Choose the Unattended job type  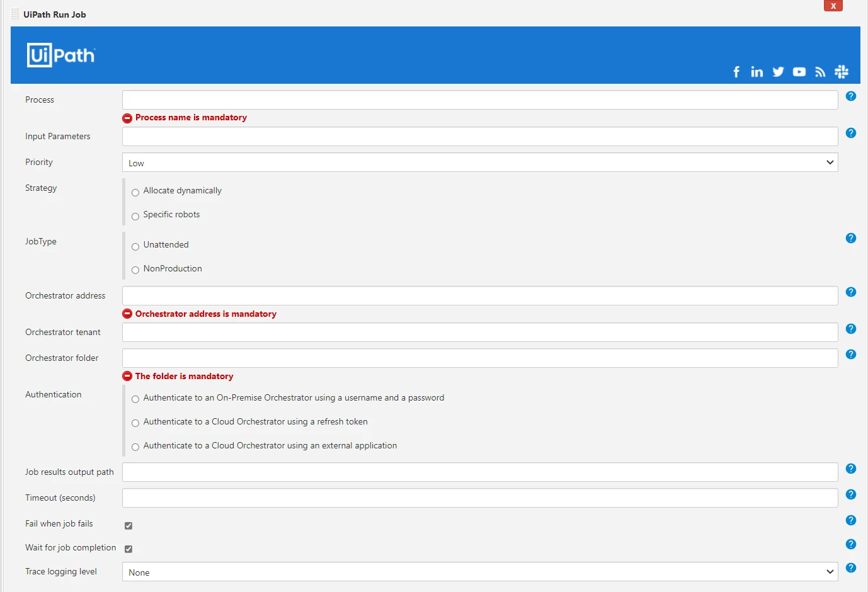(x=135, y=247)
